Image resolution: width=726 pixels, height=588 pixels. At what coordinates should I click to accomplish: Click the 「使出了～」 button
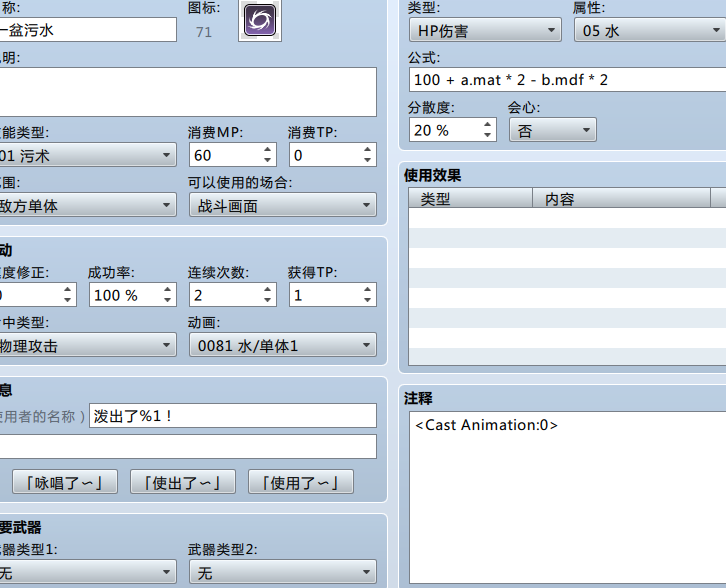coord(183,482)
